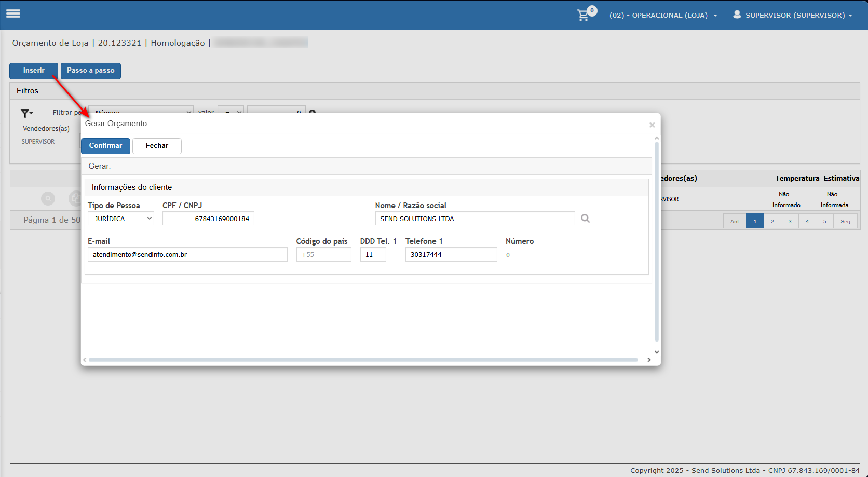Open the hamburger main menu
The width and height of the screenshot is (868, 477).
click(13, 14)
